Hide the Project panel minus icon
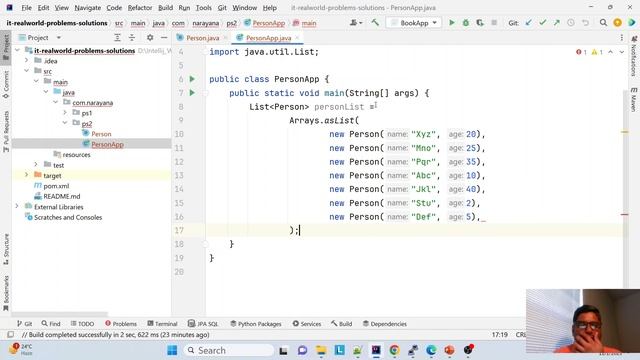This screenshot has width=640, height=360. tap(164, 38)
